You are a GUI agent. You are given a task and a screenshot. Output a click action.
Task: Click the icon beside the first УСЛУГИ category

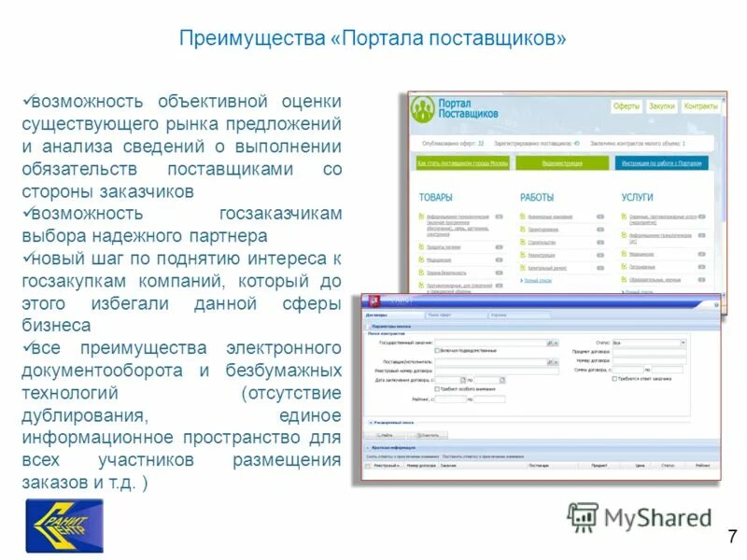[x=624, y=217]
